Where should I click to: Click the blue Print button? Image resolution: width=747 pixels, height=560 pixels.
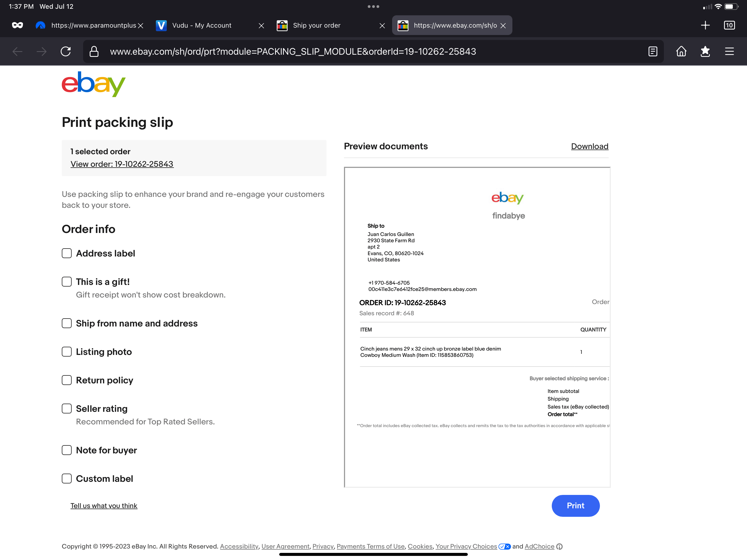click(575, 506)
